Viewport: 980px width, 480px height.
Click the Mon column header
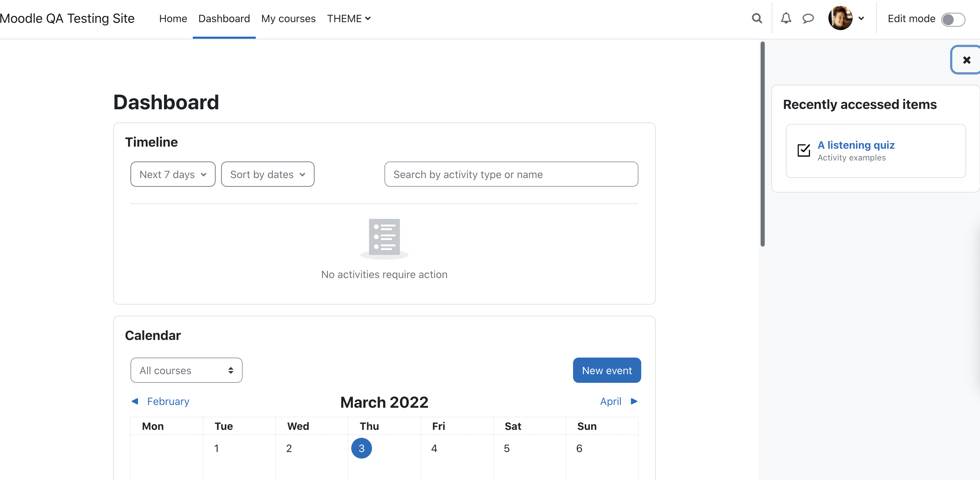click(153, 426)
